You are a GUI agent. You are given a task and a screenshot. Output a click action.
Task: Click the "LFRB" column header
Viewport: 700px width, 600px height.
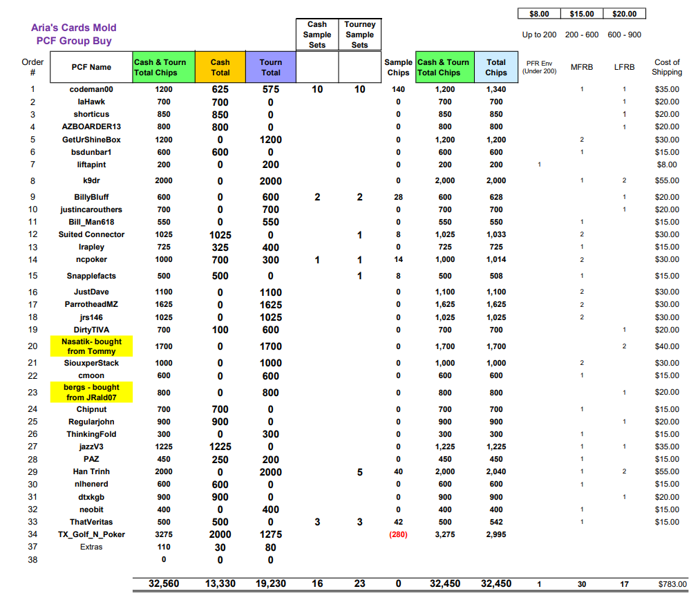pos(624,68)
